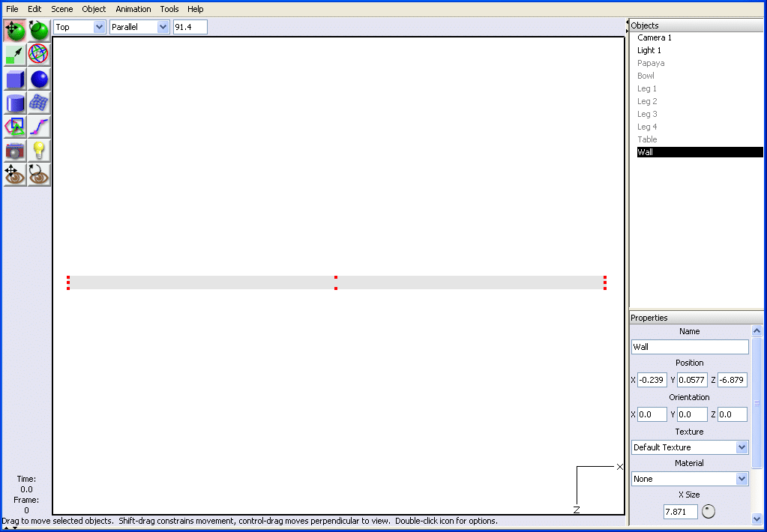Select the Rotate Viewpoint eye tool
Viewport: 767px width, 532px height.
(x=39, y=175)
